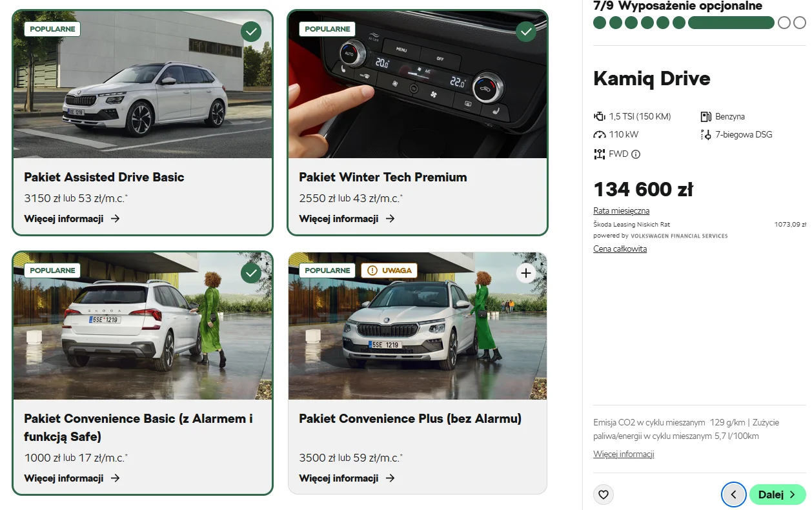Click the 1073,09 zł monthly rate value
This screenshot has width=812, height=510.
pyautogui.click(x=791, y=225)
